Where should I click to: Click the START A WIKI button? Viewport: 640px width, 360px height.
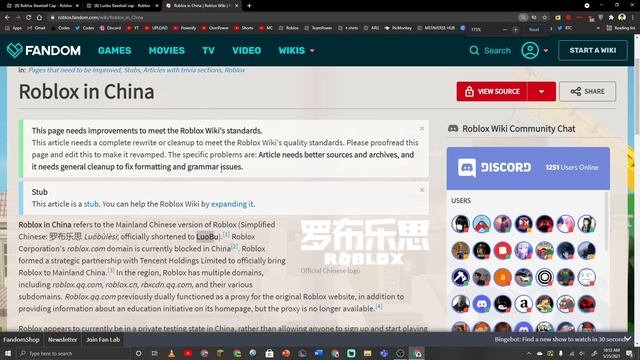tap(593, 50)
